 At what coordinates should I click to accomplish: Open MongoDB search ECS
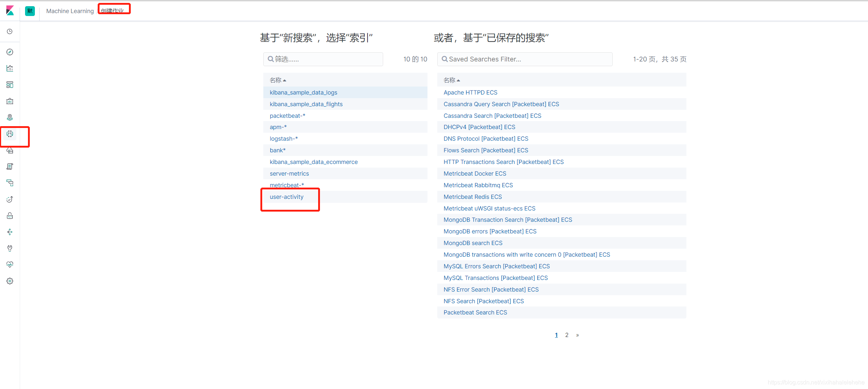click(x=473, y=243)
